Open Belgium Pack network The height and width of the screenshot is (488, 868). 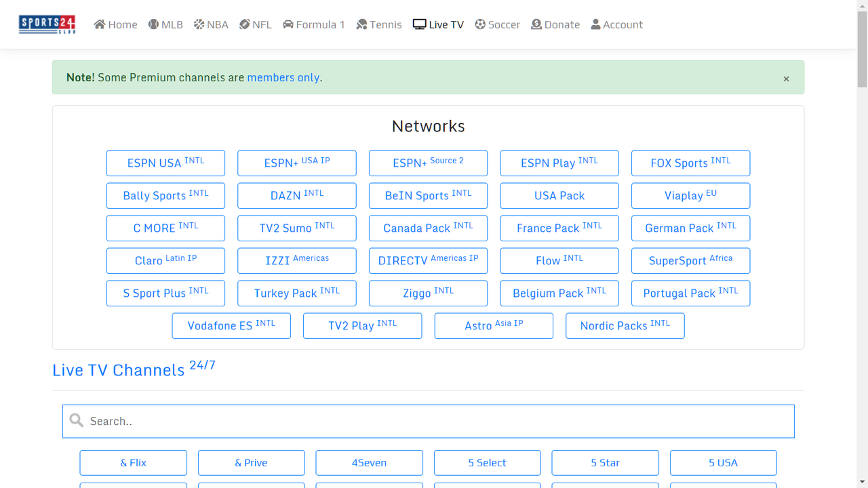click(559, 293)
